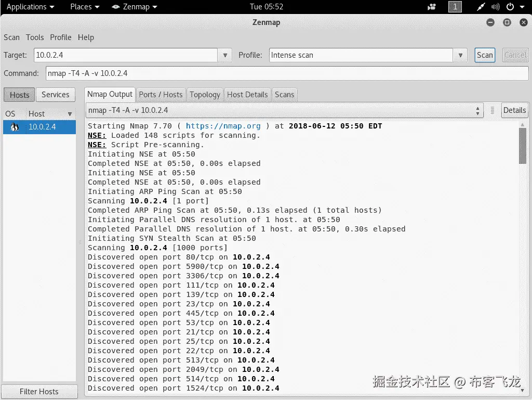Click the workspace switcher indicator
The width and height of the screenshot is (532, 400).
pyautogui.click(x=455, y=7)
